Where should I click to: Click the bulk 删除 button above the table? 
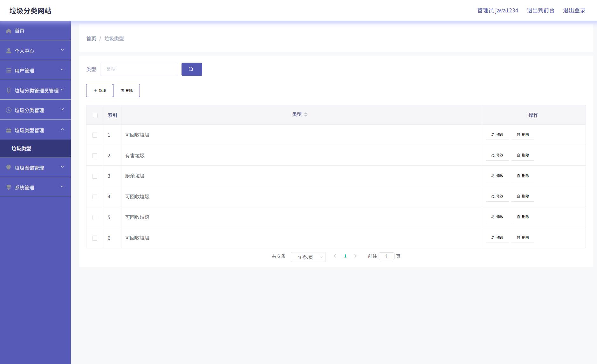pyautogui.click(x=127, y=91)
